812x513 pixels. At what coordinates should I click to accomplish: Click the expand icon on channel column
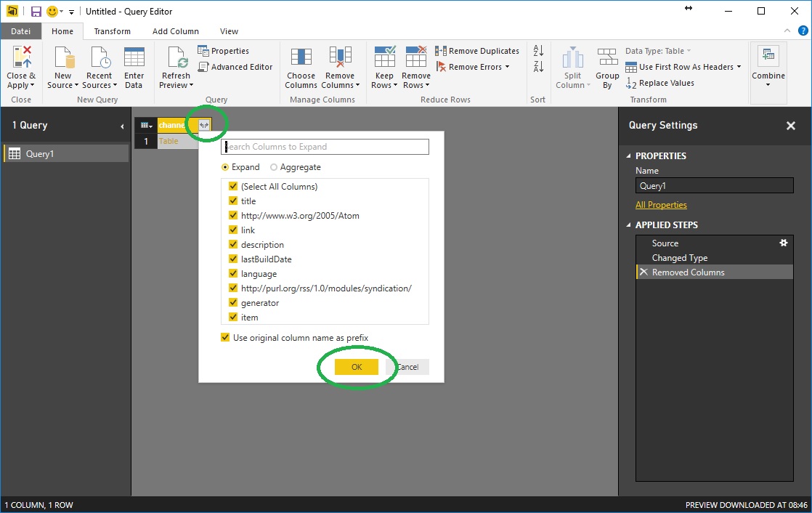click(x=204, y=125)
